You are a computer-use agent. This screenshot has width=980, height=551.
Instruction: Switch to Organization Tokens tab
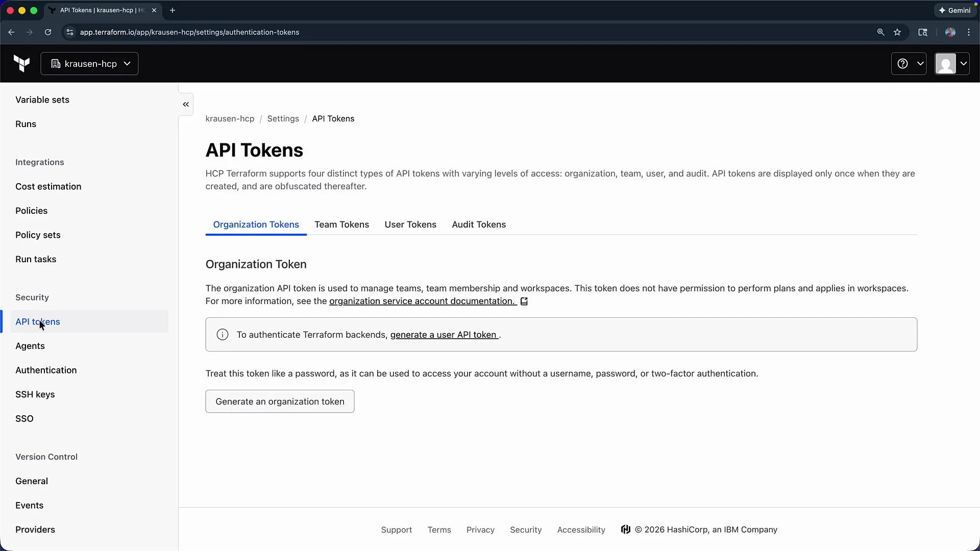(x=256, y=224)
